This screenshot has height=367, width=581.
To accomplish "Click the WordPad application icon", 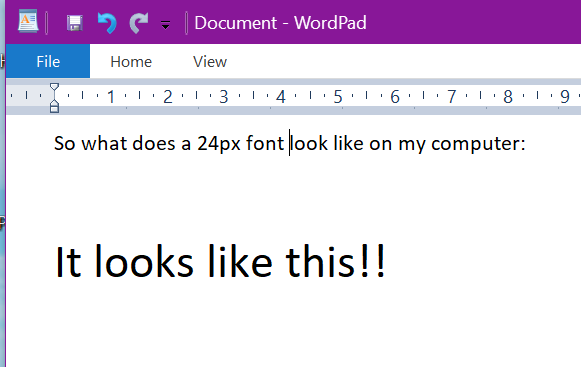I will [28, 22].
